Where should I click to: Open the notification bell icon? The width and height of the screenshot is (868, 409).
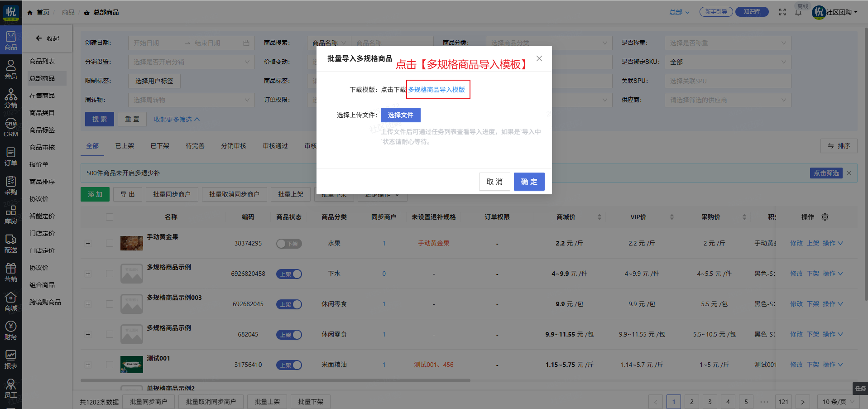(798, 12)
